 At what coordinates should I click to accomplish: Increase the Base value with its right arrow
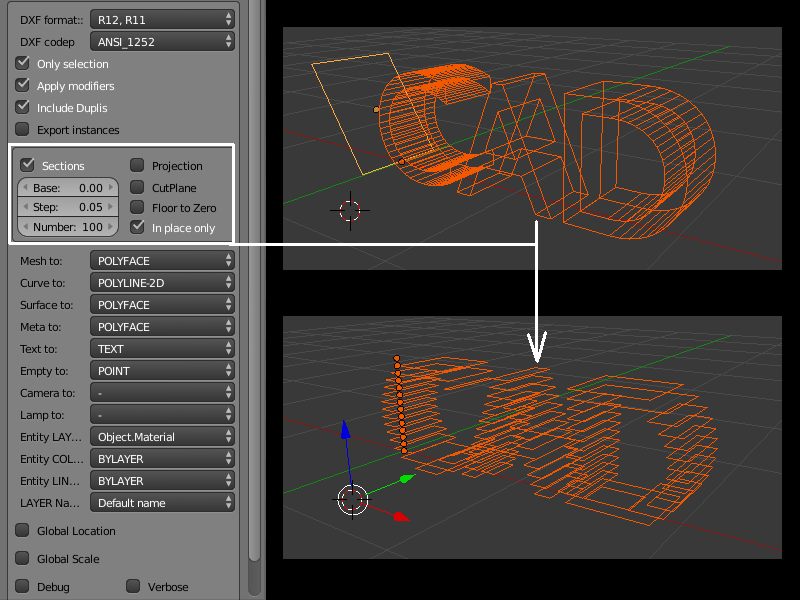(x=111, y=188)
